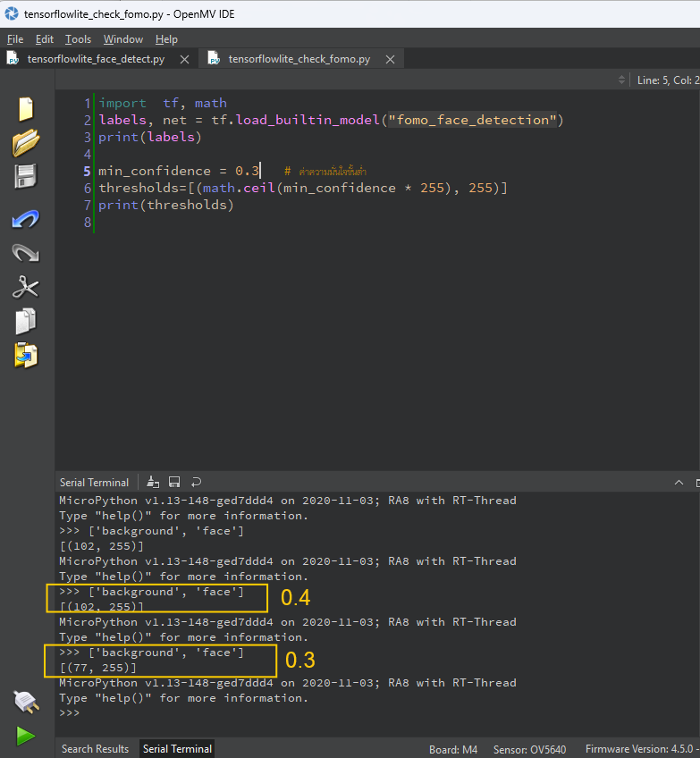Click the Open File folder icon

(x=25, y=142)
